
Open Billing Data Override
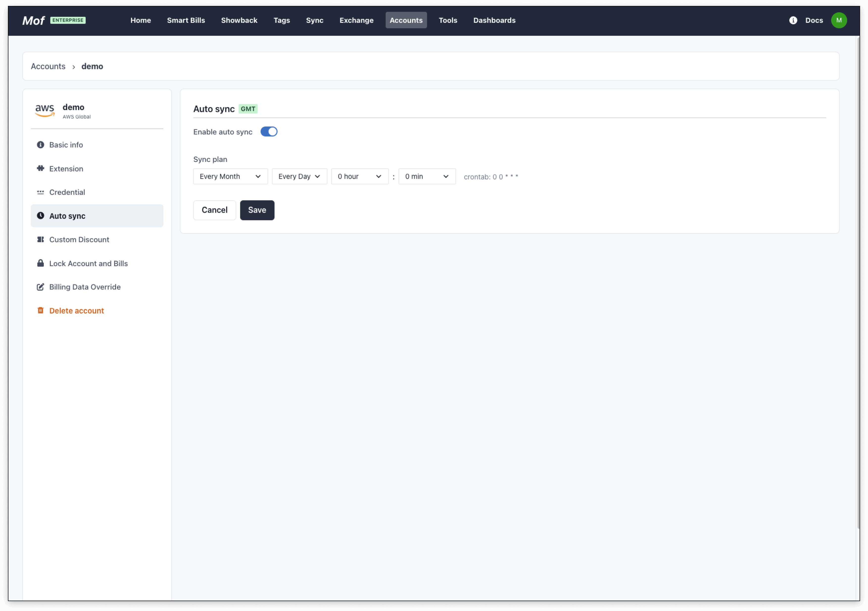(x=97, y=287)
